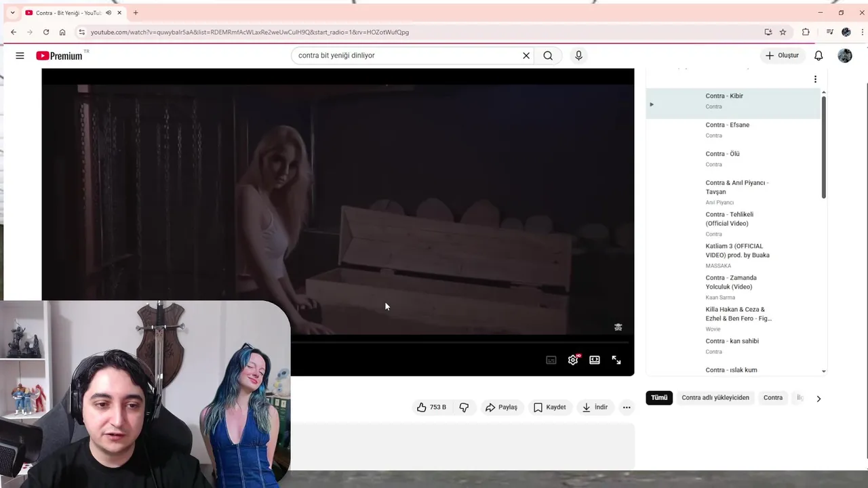
Task: Bookmark this page with star icon
Action: [x=783, y=32]
